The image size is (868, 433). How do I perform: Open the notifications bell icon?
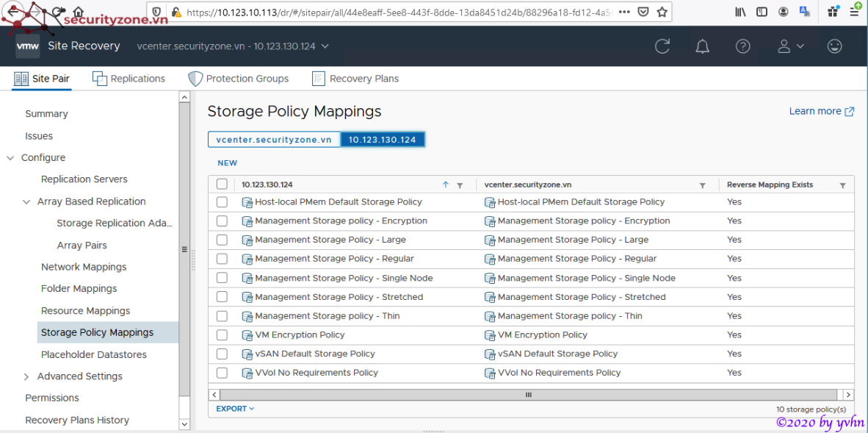(x=703, y=46)
